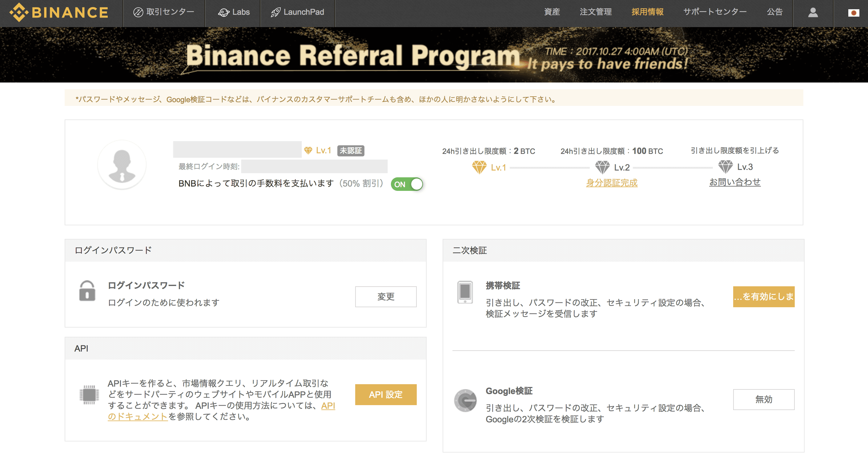
Task: Click the mobile phone icon for 携帯検証
Action: (x=465, y=292)
